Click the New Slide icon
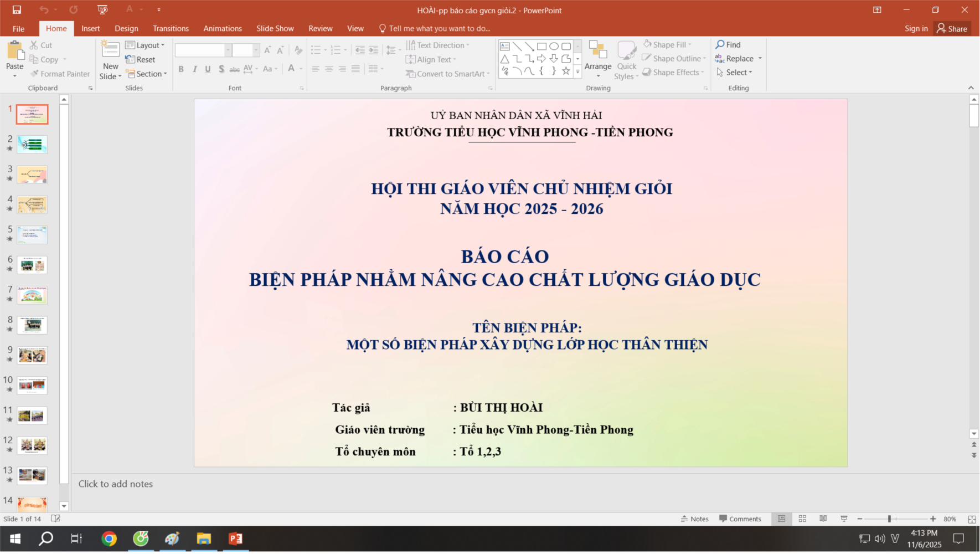 (110, 50)
